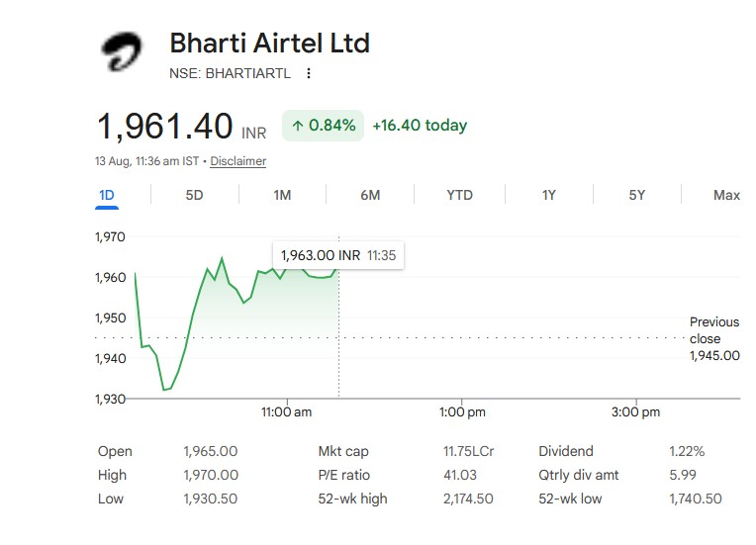Click the Bharti Airtel logo icon

coord(122,51)
